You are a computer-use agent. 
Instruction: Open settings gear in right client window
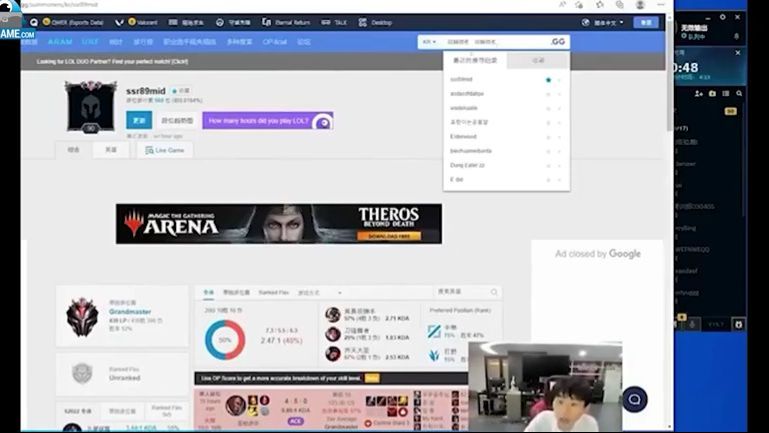(722, 17)
